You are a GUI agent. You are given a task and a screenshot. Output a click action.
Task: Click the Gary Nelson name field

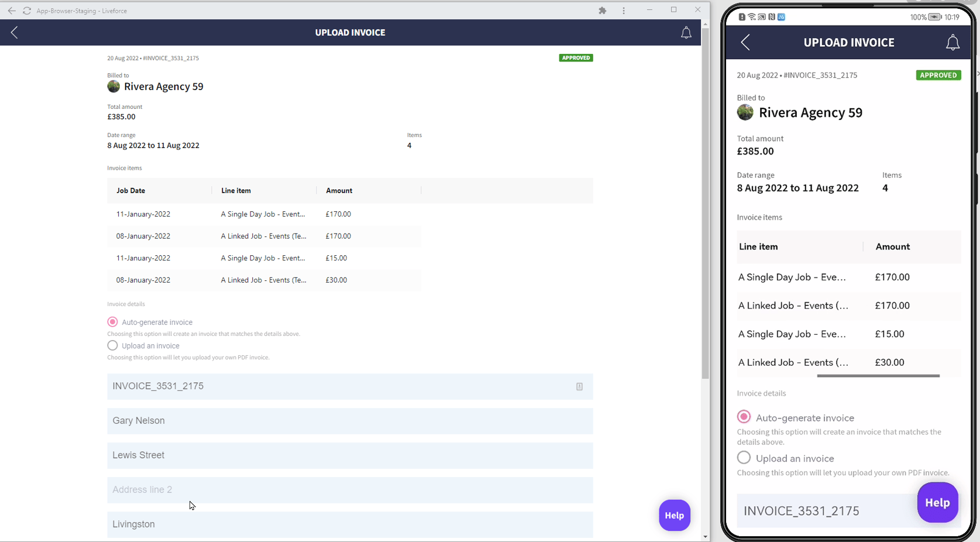(350, 421)
